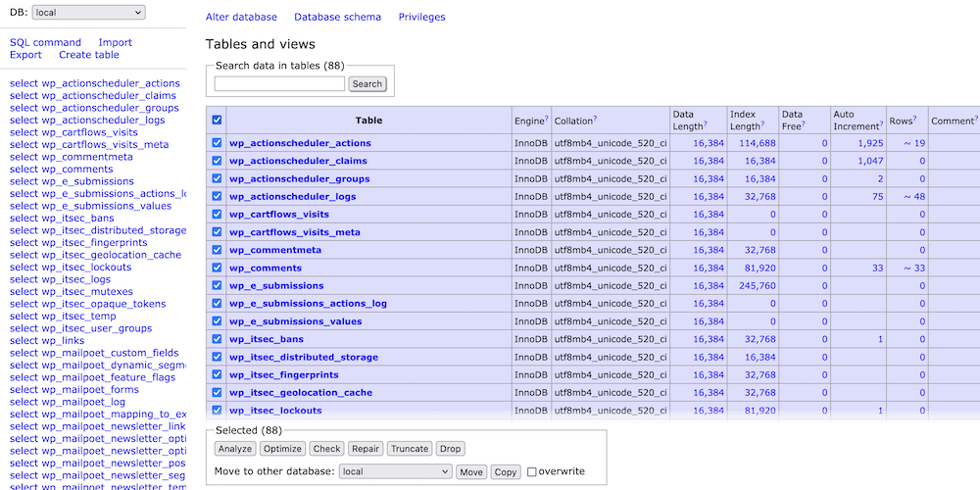The height and width of the screenshot is (490, 980).
Task: Click the Collation column help question mark
Action: (x=595, y=118)
